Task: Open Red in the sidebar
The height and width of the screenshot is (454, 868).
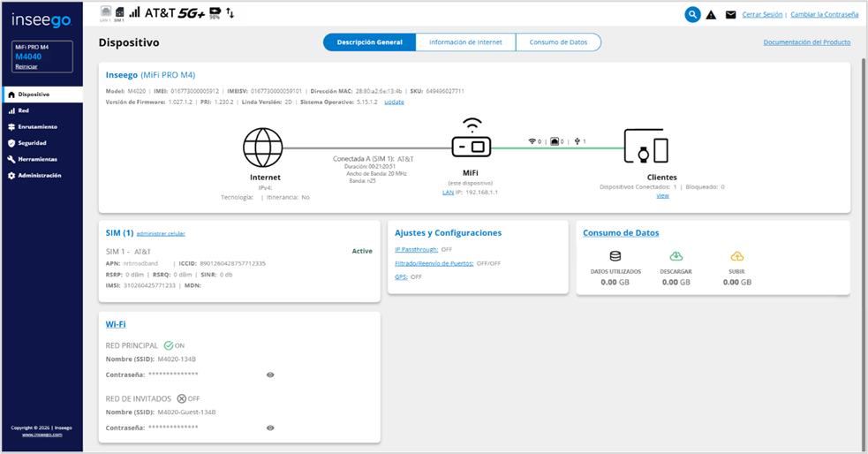Action: click(24, 110)
